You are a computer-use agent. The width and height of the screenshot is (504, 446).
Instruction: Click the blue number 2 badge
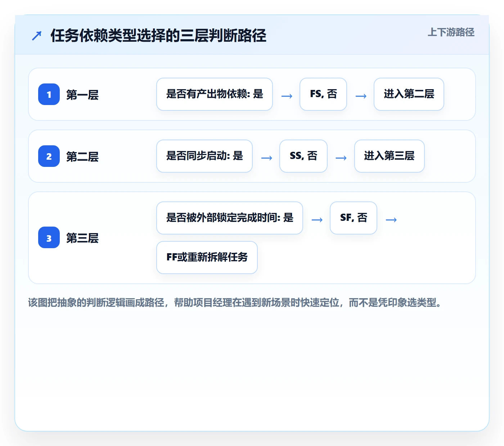click(49, 156)
